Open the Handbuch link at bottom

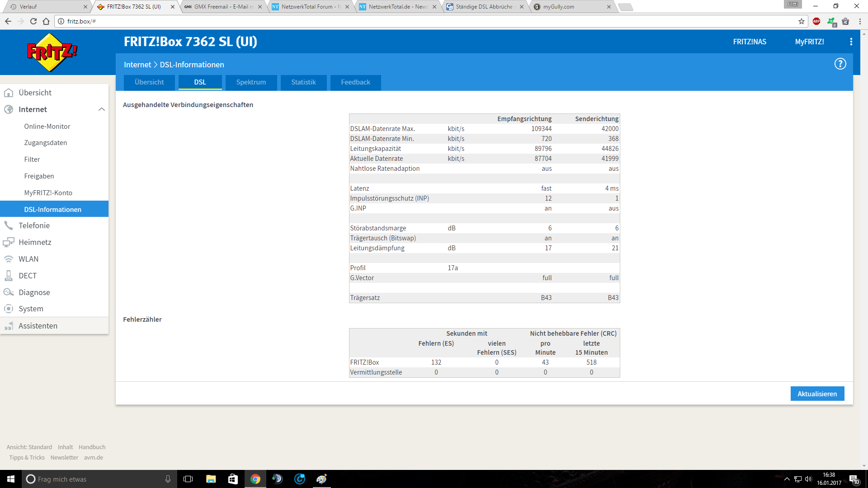pos(92,447)
